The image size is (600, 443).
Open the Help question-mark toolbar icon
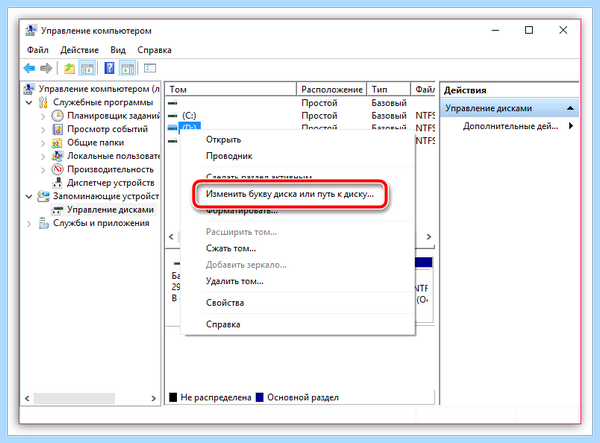coord(109,68)
